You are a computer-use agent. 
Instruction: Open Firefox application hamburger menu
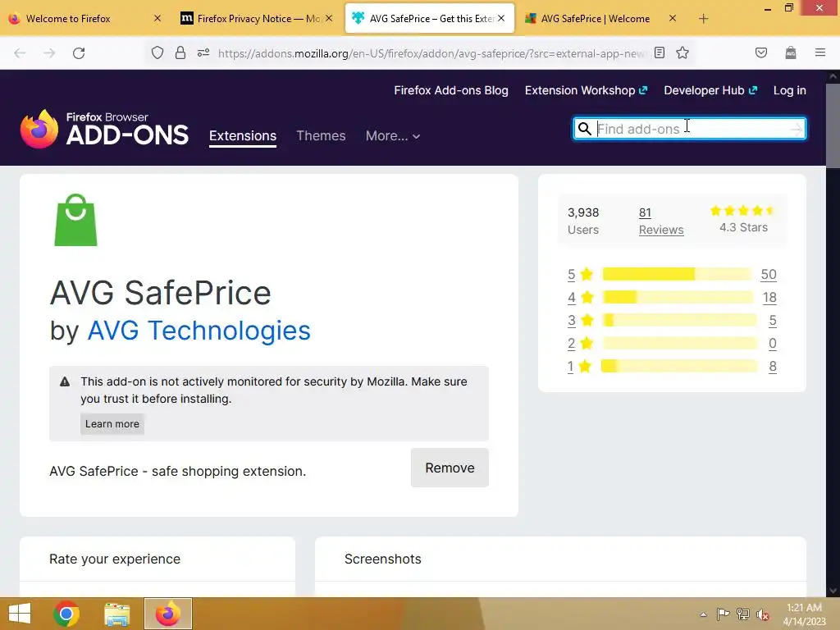(820, 53)
